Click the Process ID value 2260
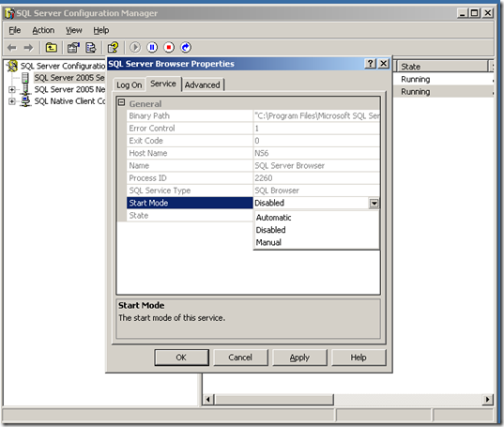Viewport: 504px width, 427px height. (x=264, y=178)
